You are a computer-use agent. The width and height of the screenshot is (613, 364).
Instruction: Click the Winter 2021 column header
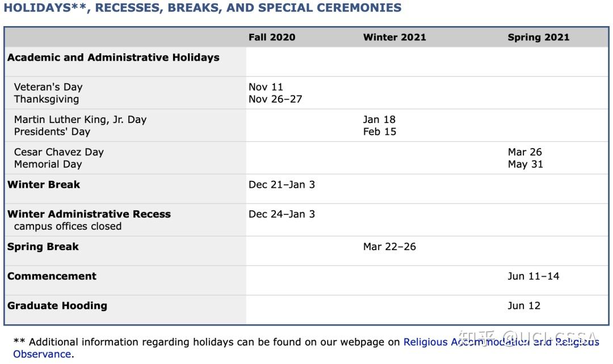(x=394, y=37)
